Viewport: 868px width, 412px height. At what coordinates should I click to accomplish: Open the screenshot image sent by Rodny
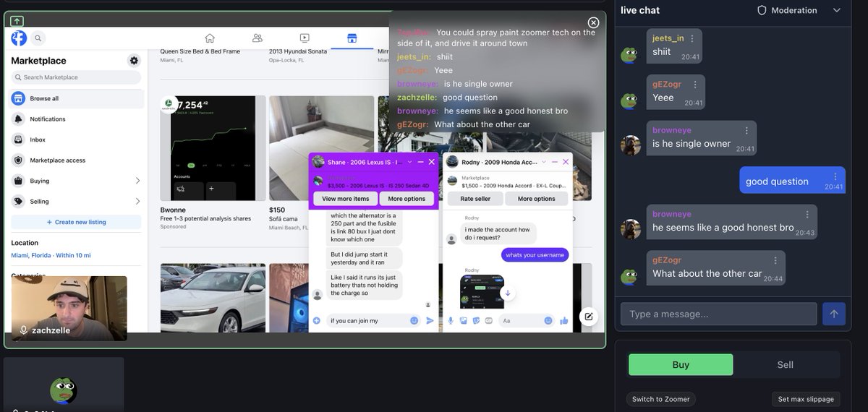click(x=480, y=291)
